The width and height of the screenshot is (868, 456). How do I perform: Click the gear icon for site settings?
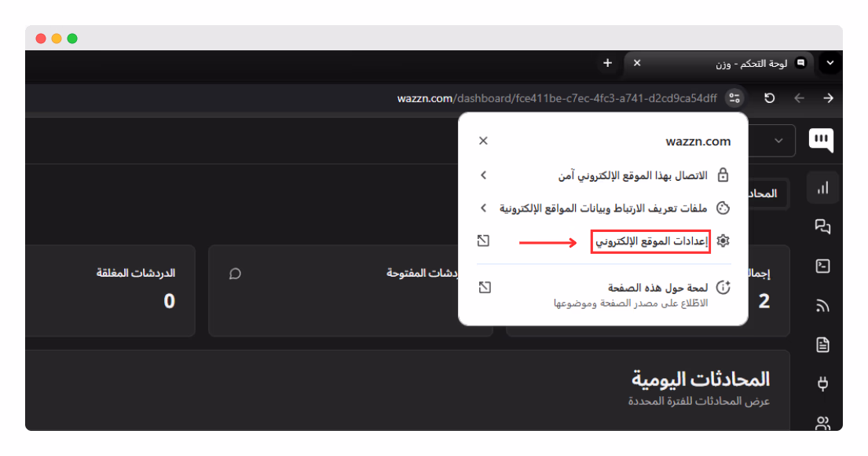coord(723,241)
